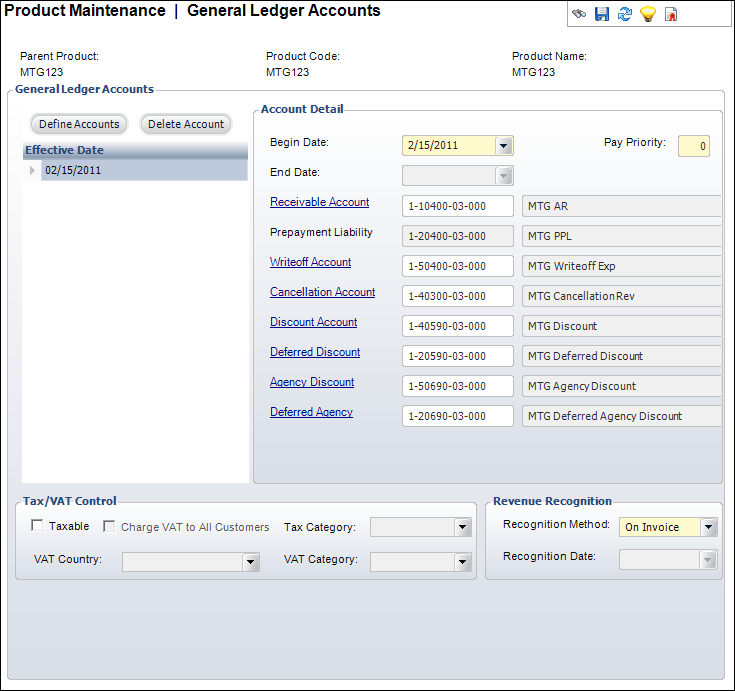Viewport: 735px width, 691px height.
Task: Click the Cancellation Account link
Action: pyautogui.click(x=322, y=292)
